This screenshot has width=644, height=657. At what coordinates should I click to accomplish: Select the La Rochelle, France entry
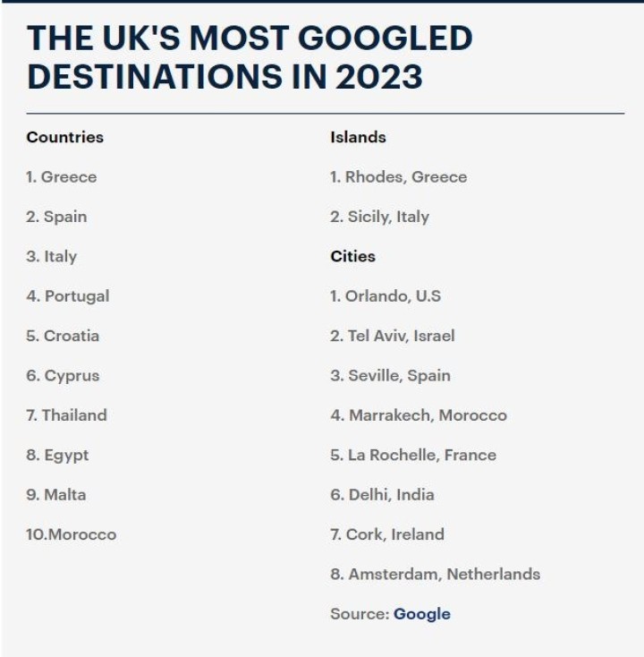(412, 455)
